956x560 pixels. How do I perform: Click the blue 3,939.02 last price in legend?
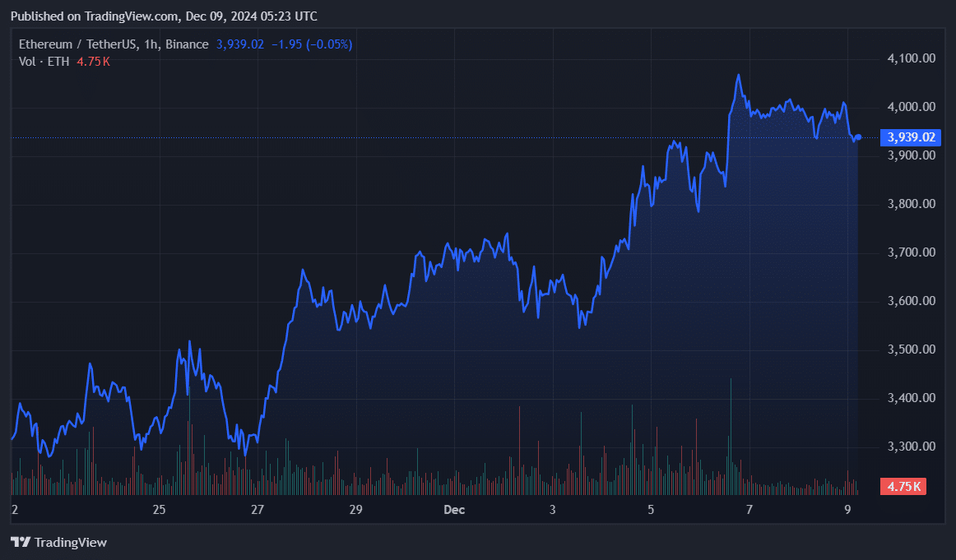coord(238,44)
